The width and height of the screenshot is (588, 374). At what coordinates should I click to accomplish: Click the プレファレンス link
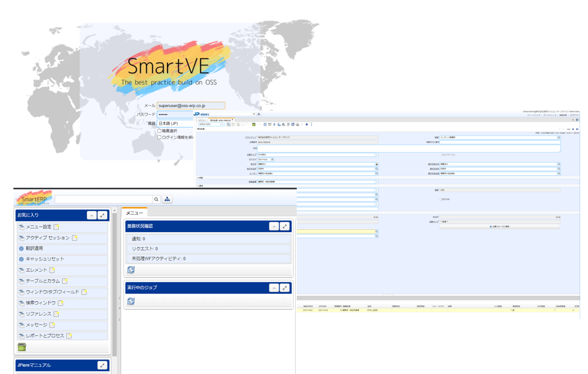(550, 115)
